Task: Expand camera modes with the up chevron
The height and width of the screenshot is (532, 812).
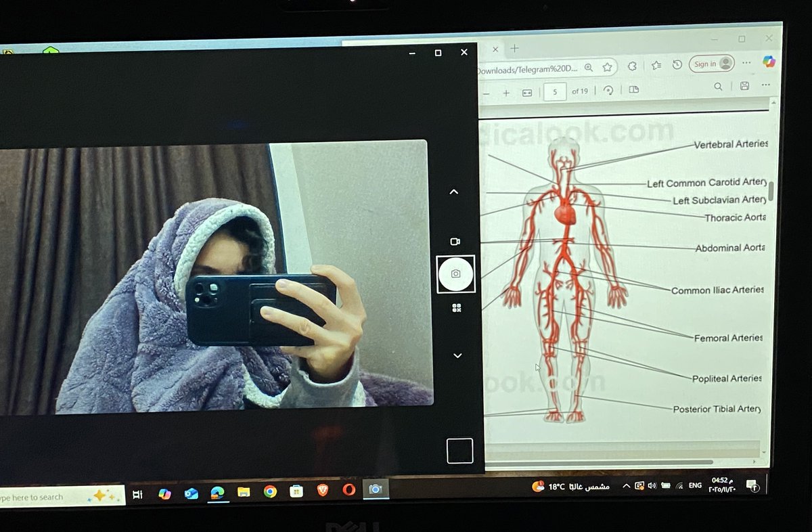Action: point(454,192)
